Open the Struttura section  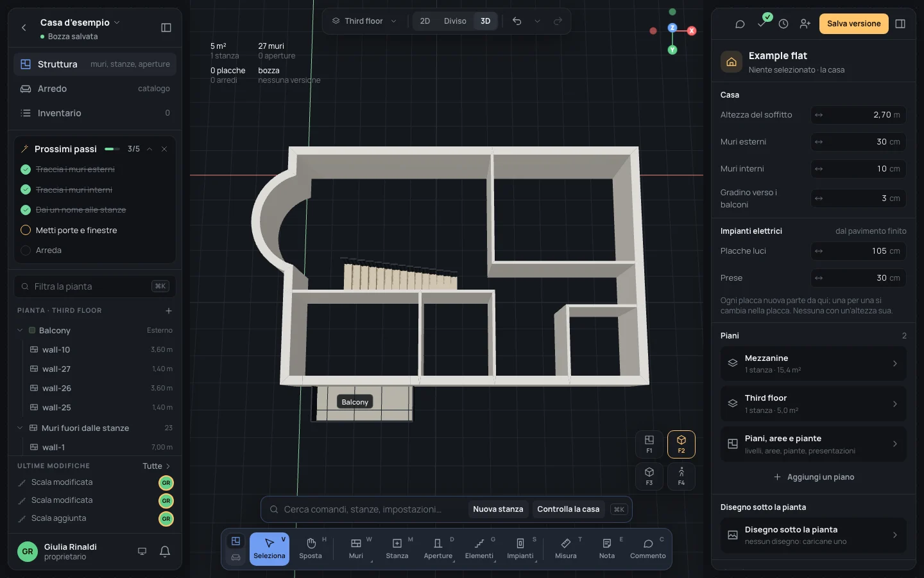pyautogui.click(x=95, y=64)
